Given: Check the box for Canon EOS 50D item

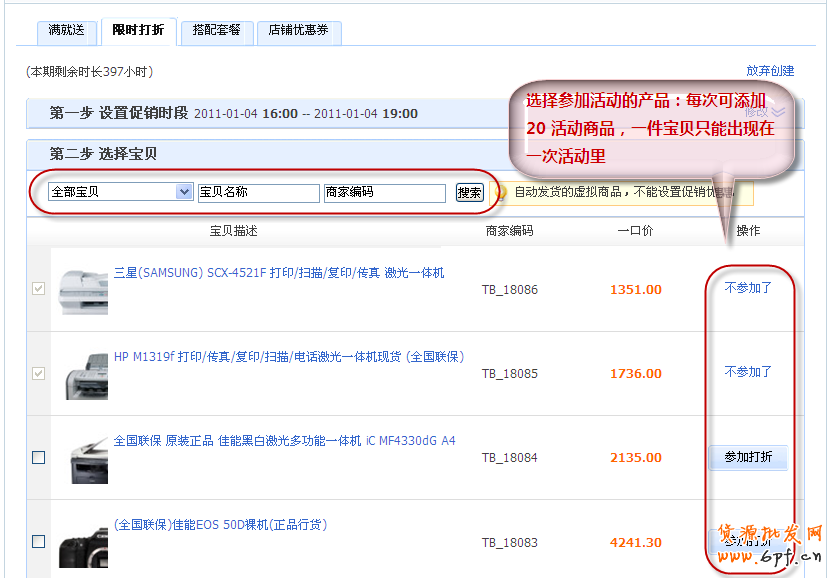Looking at the screenshot, I should 38,541.
